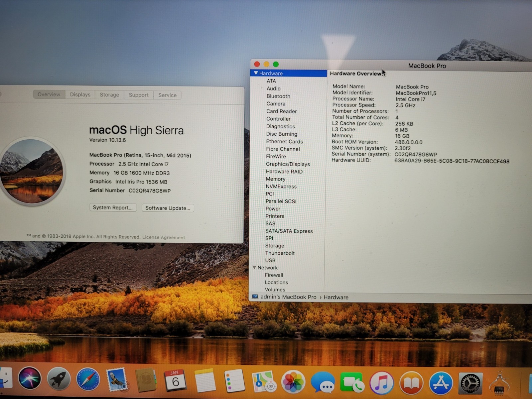Viewport: 532px width, 399px height.
Task: Select Thunderbolt in the sidebar
Action: pyautogui.click(x=280, y=253)
